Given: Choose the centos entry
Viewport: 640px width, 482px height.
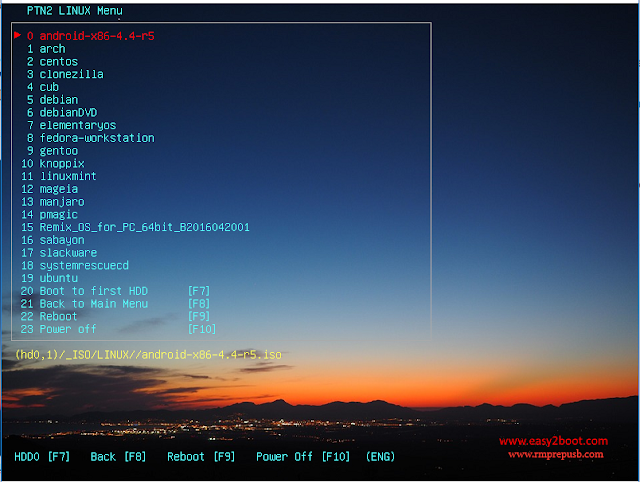Looking at the screenshot, I should (x=52, y=62).
